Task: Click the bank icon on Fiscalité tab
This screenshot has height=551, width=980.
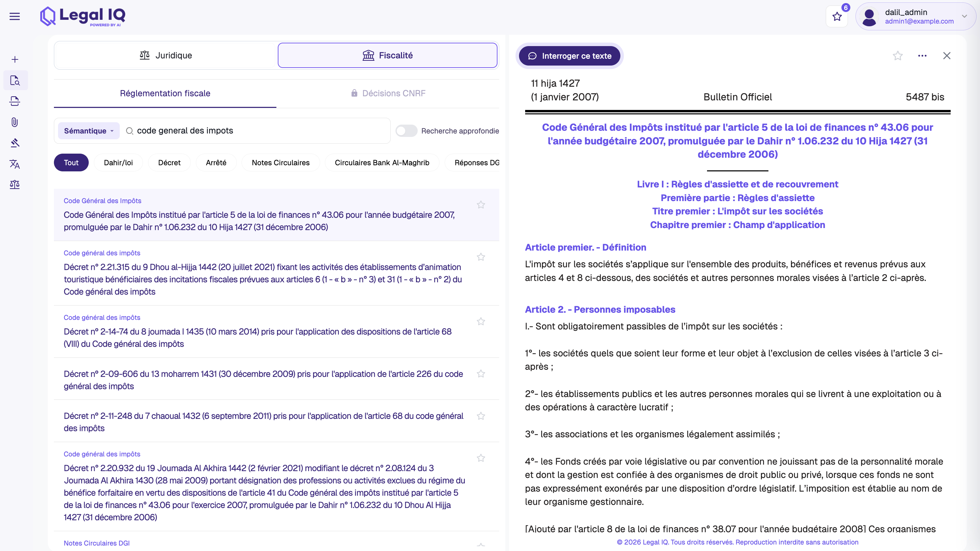Action: [x=368, y=55]
